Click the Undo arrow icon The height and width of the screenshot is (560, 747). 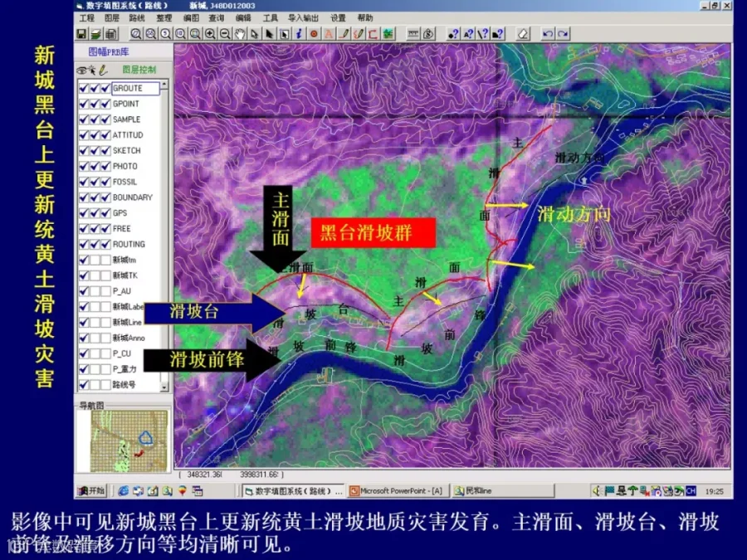548,34
